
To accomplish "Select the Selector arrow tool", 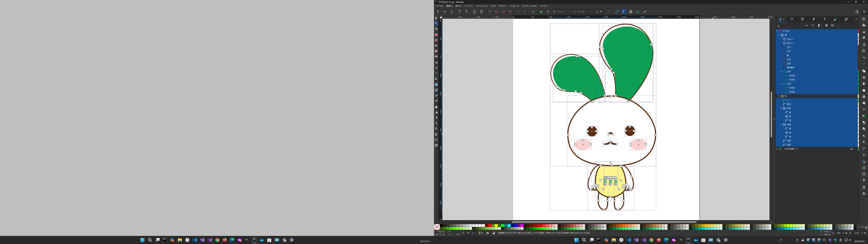I will [436, 18].
